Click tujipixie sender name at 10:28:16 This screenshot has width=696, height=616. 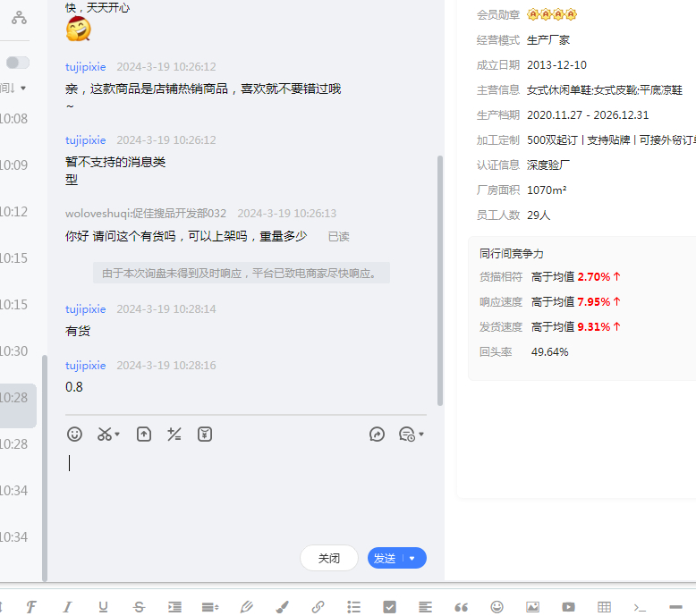tap(85, 366)
